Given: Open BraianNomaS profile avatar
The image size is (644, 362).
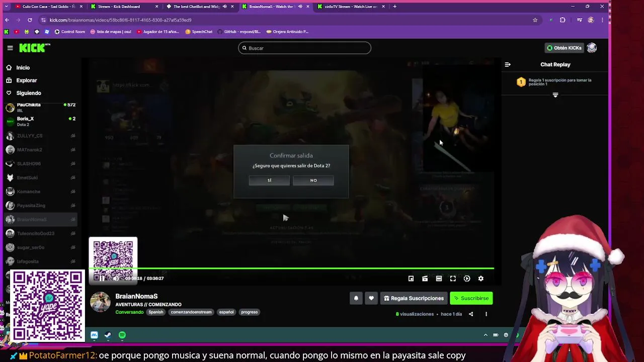Looking at the screenshot, I should 100,302.
